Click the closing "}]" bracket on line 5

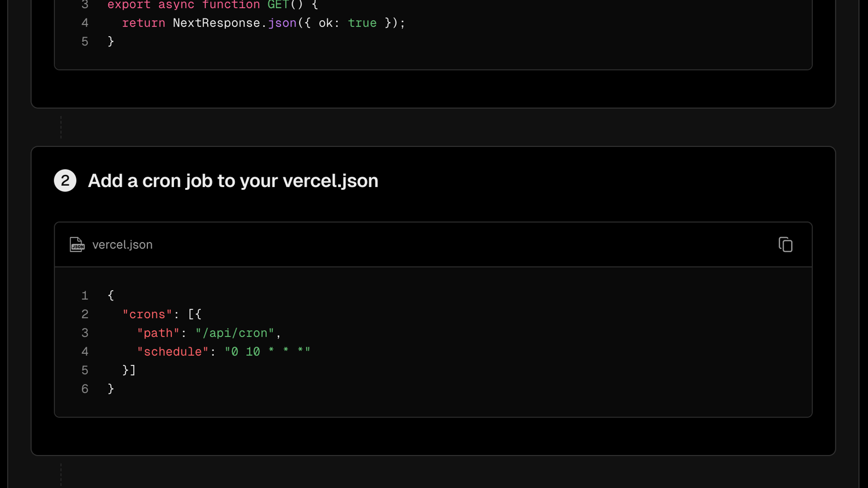(x=129, y=371)
